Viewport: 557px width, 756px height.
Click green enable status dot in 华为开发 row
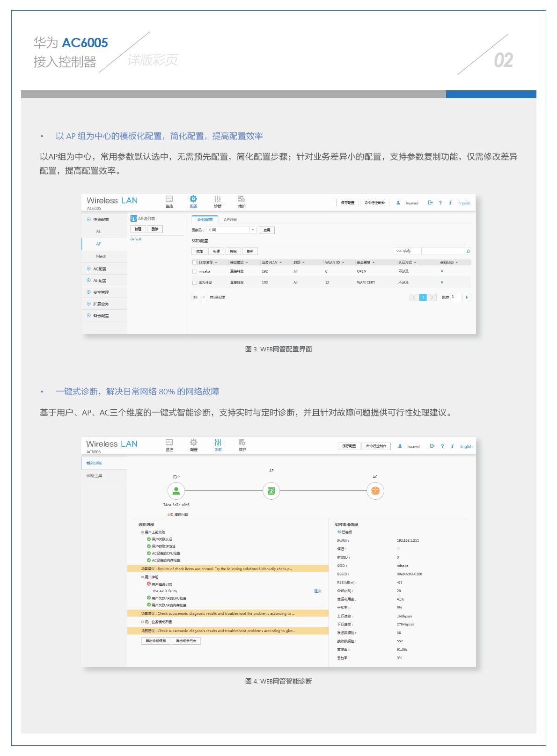pos(442,283)
